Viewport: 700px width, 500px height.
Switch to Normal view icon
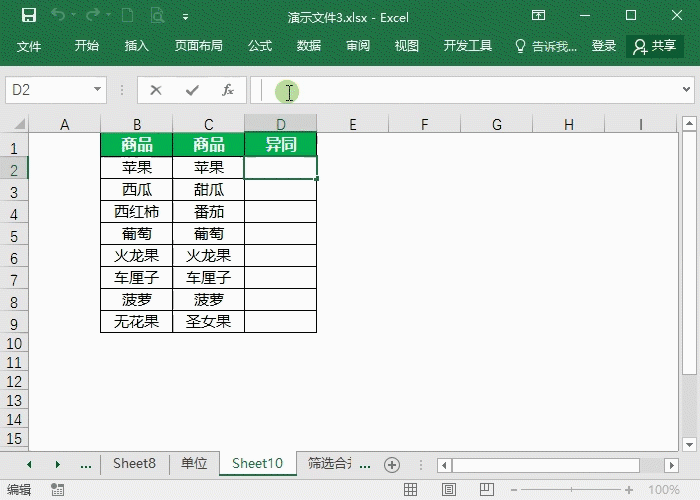pos(410,489)
